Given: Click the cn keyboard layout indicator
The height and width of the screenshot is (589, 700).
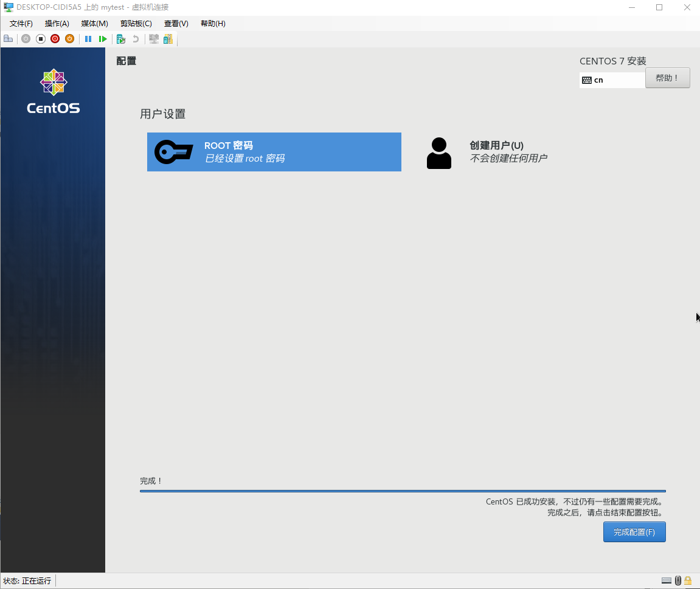Looking at the screenshot, I should [612, 80].
